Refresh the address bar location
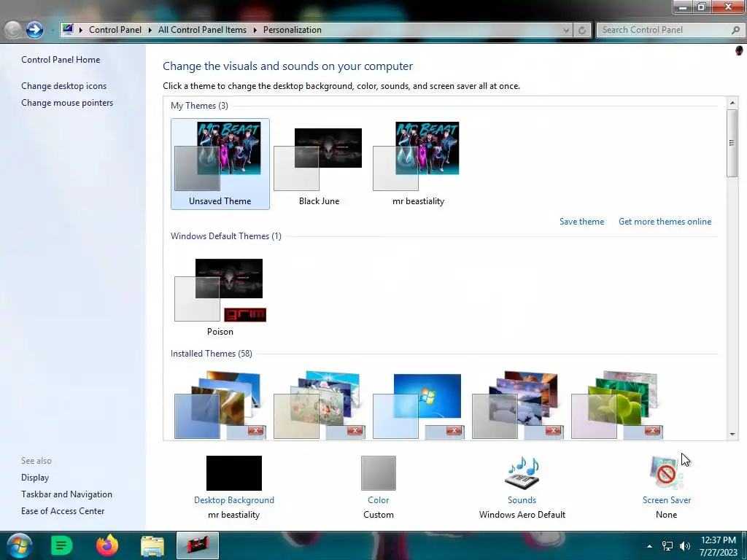This screenshot has width=747, height=560. tap(581, 30)
